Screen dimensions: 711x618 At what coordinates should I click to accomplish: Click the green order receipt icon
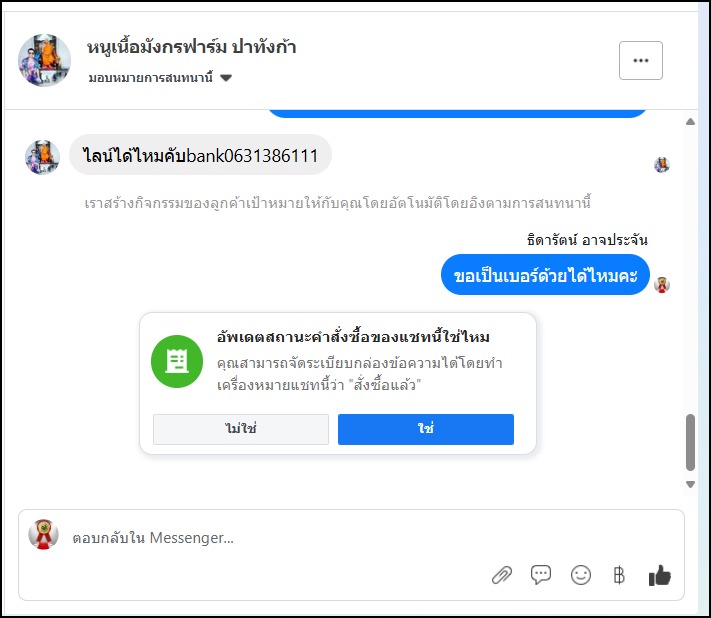coord(177,361)
